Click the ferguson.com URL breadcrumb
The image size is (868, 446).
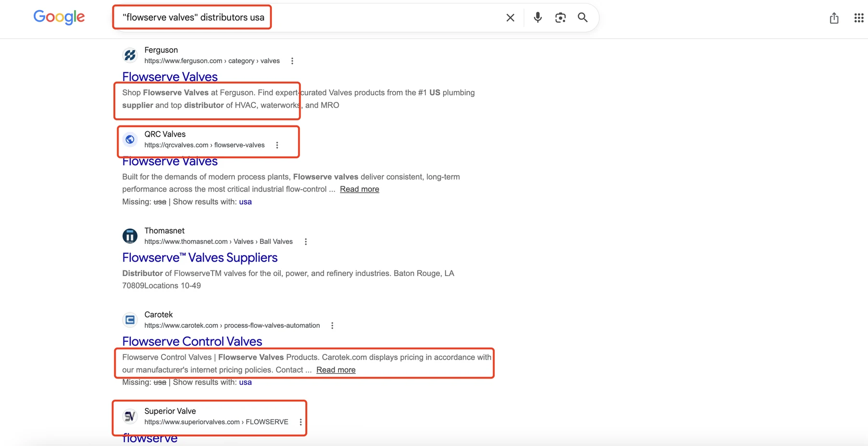pos(212,61)
